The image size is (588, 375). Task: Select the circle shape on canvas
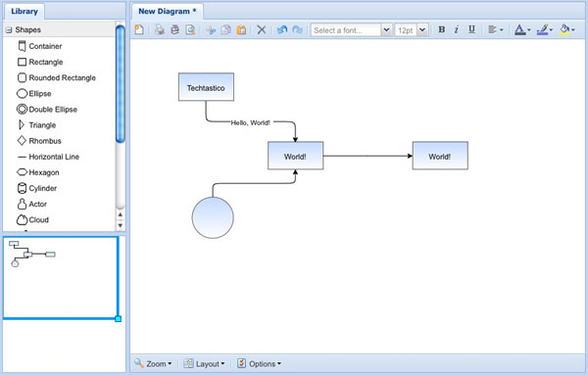213,217
